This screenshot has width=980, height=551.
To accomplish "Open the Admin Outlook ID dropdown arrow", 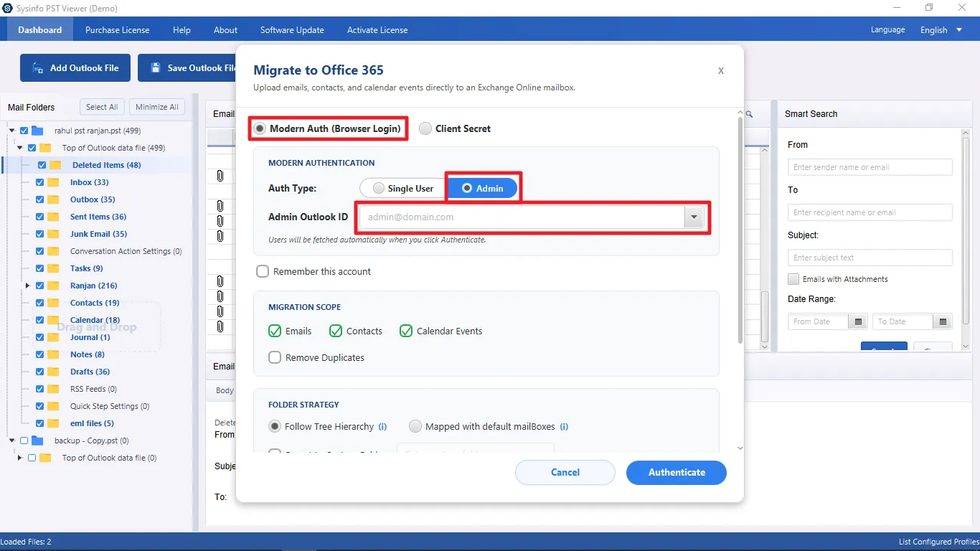I will coord(694,217).
